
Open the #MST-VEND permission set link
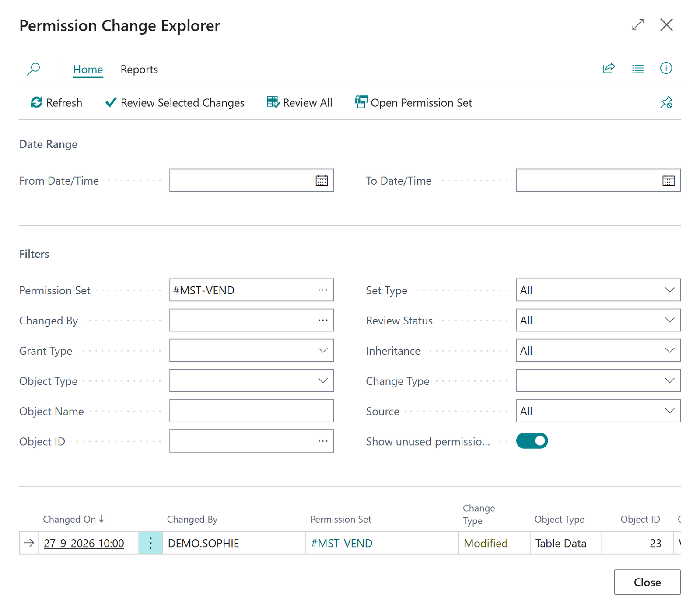click(342, 543)
